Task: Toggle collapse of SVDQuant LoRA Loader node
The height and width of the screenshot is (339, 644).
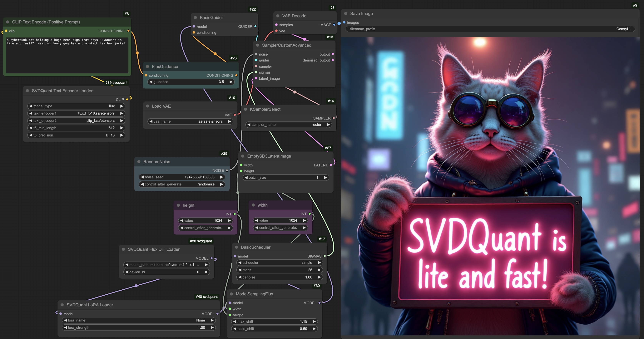Action: click(x=62, y=305)
